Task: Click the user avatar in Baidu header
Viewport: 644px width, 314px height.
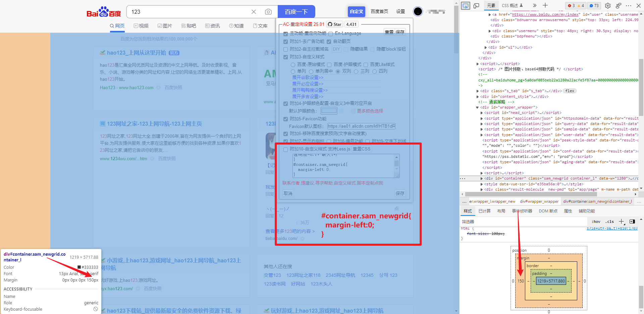Action: point(418,11)
